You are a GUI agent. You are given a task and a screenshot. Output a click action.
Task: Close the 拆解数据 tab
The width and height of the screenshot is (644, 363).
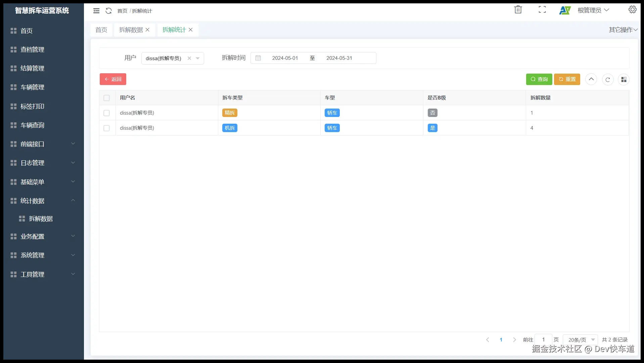[x=147, y=30]
